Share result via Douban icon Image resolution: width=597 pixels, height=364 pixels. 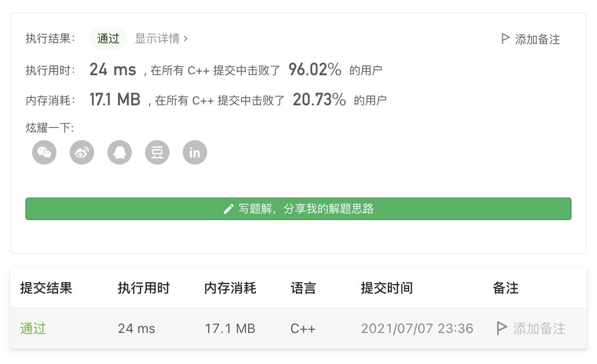pyautogui.click(x=157, y=152)
